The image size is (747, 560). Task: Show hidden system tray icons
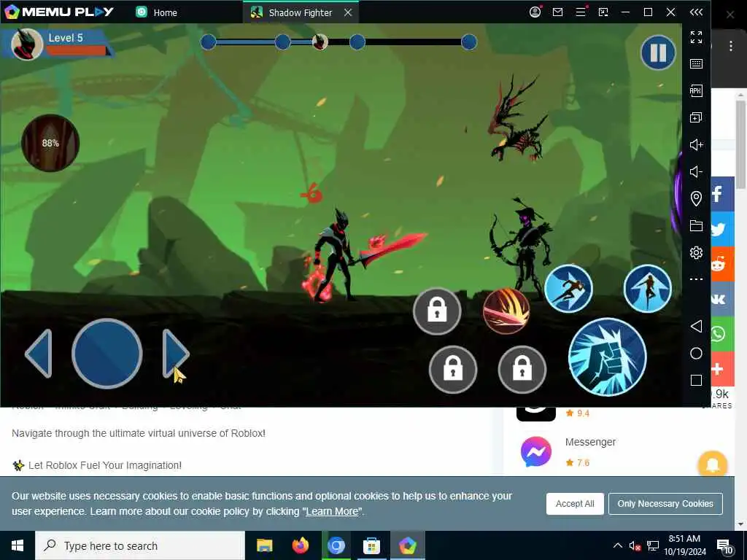pyautogui.click(x=617, y=545)
